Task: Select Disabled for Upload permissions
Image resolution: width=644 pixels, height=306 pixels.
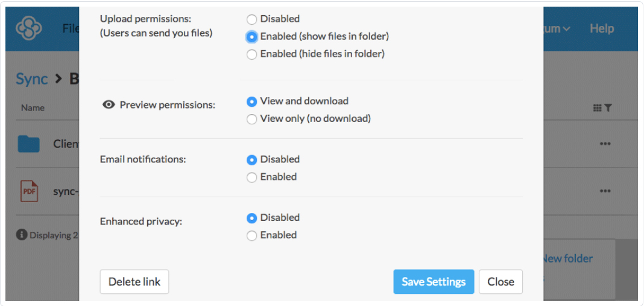Action: coord(251,19)
